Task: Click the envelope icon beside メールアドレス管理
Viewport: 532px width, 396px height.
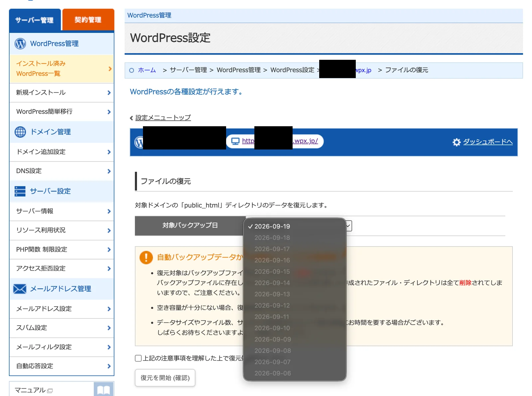Action: click(x=20, y=289)
